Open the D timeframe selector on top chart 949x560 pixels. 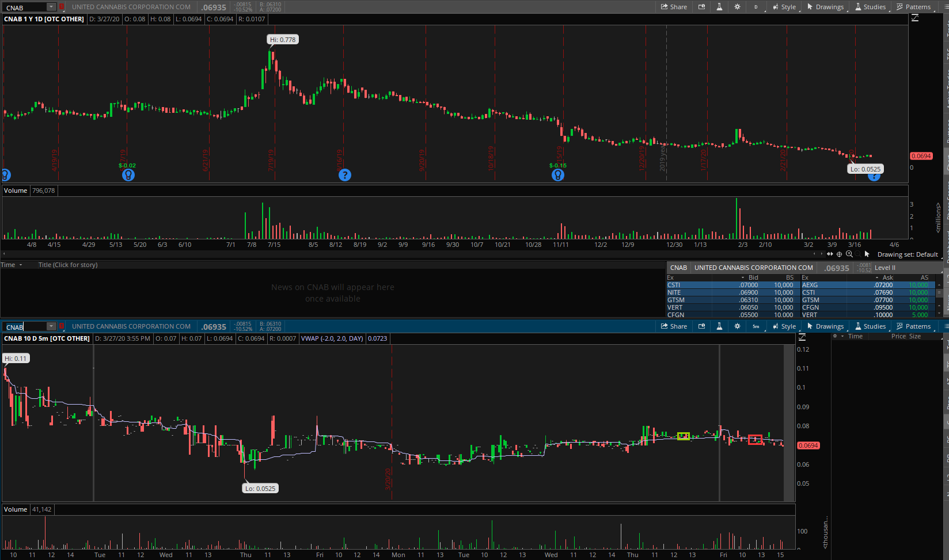coord(756,7)
